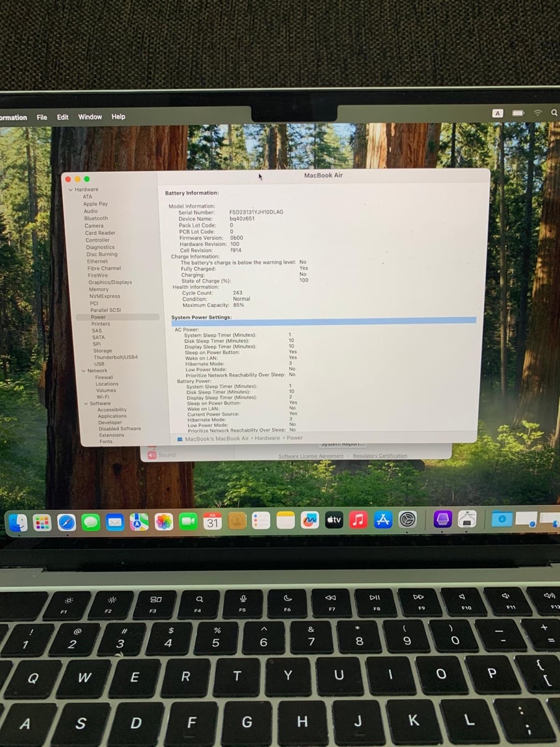The image size is (560, 747).
Task: Select Storage in the sidebar
Action: (103, 351)
